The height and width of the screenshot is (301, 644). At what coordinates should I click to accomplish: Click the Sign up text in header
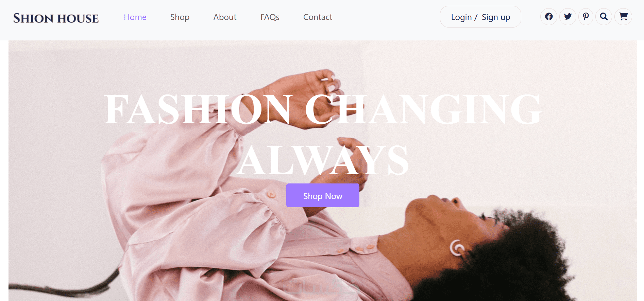click(496, 17)
